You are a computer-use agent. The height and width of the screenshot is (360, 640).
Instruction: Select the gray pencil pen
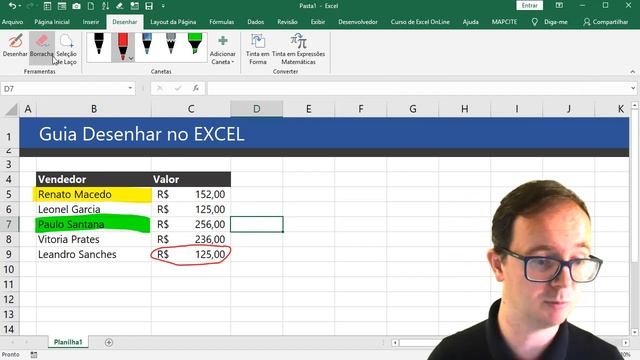(171, 44)
